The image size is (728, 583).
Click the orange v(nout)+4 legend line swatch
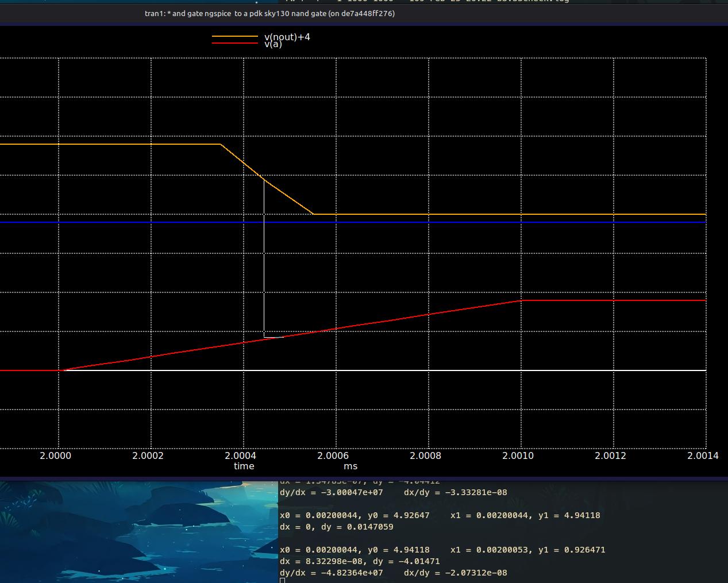tap(234, 37)
